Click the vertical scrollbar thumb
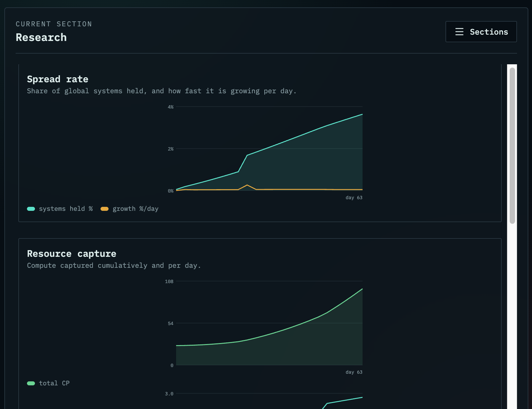The image size is (532, 409). pos(512,146)
